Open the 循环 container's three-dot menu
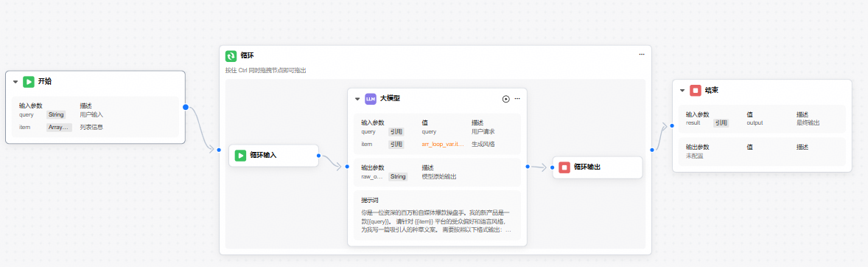 (642, 55)
